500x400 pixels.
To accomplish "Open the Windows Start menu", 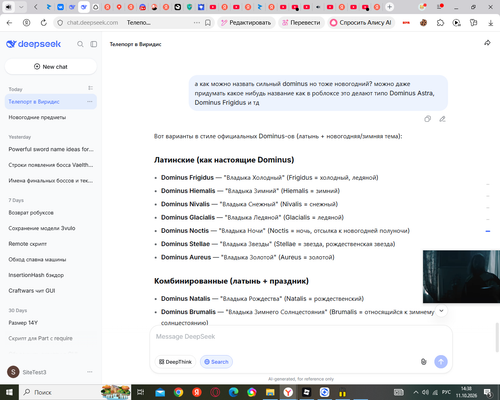I will point(9,392).
